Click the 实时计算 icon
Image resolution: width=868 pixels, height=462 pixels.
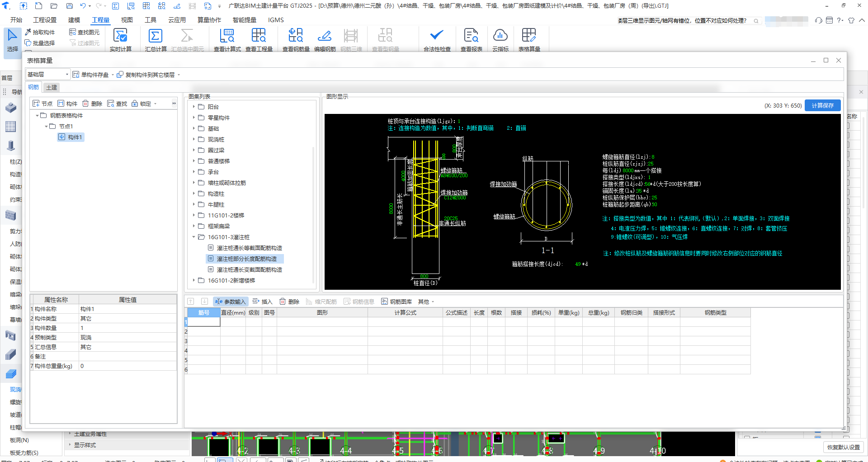[120, 40]
